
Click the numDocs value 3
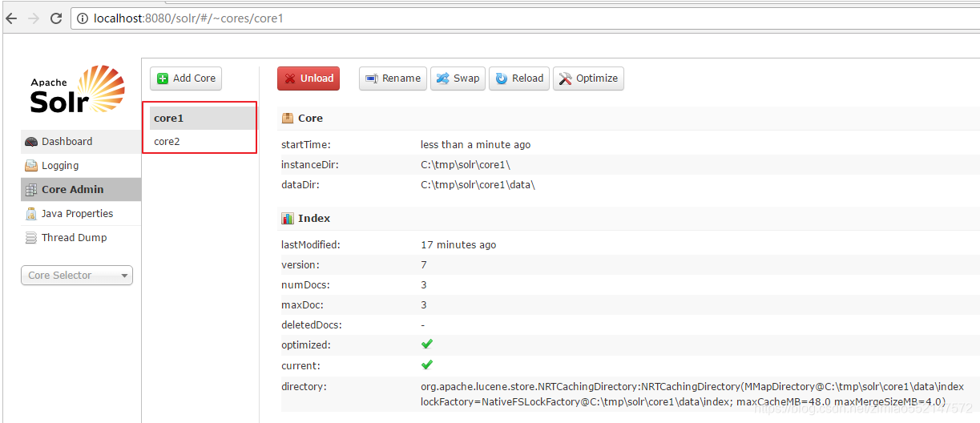(x=424, y=285)
